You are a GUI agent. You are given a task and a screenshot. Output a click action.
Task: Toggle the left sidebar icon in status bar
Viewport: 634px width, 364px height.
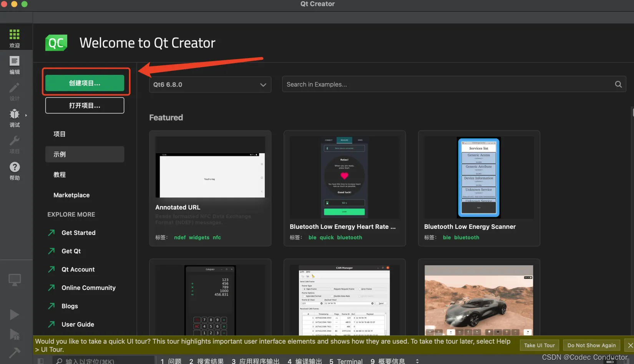(x=40, y=361)
